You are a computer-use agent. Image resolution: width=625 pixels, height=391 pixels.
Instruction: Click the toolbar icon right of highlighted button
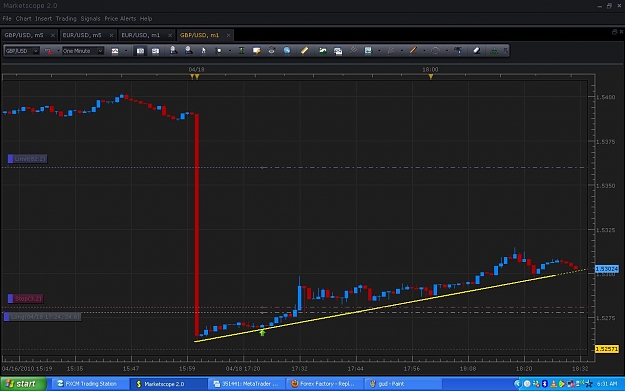click(155, 51)
